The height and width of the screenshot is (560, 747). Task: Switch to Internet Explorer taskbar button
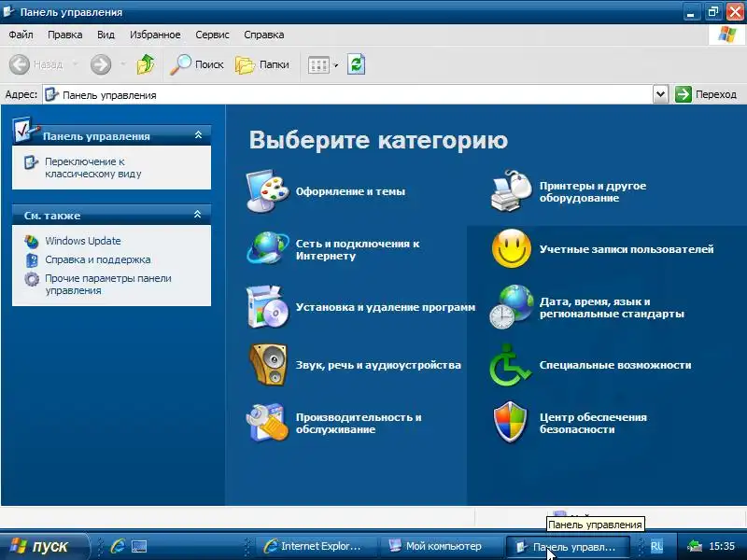[x=316, y=546]
